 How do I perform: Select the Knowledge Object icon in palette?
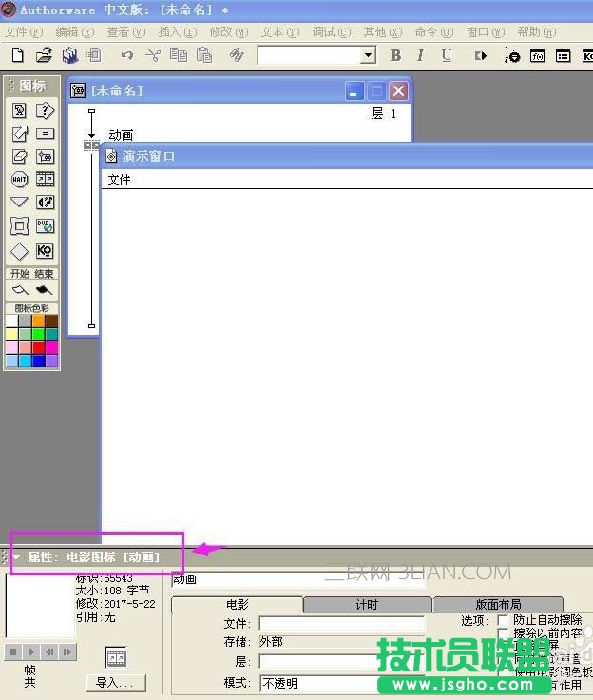tap(45, 251)
